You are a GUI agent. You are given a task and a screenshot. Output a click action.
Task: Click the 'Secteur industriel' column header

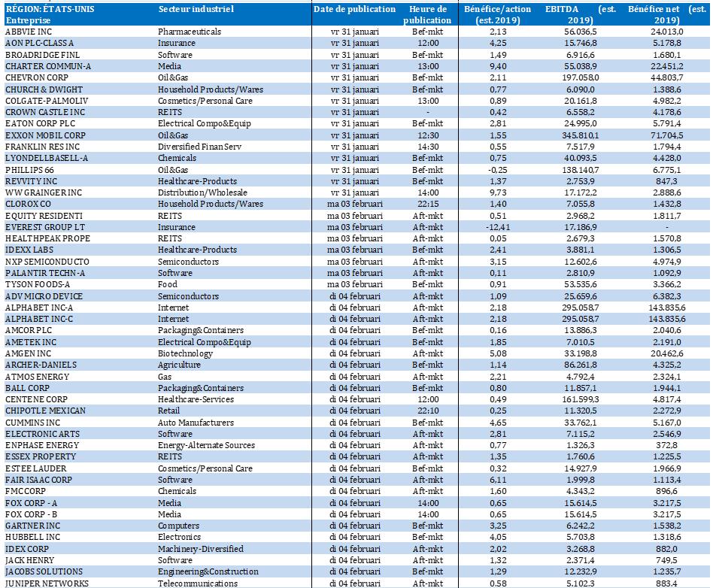point(196,9)
